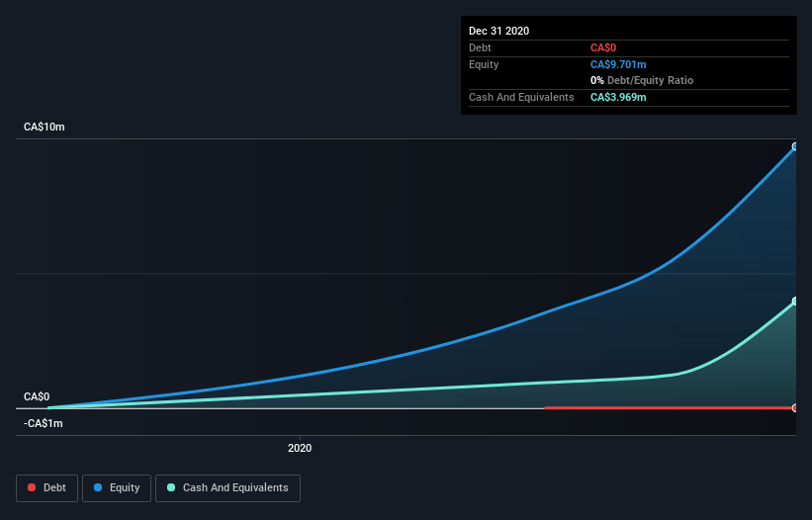Click the teal Cash endpoint marker
The image size is (812, 520).
pos(795,302)
